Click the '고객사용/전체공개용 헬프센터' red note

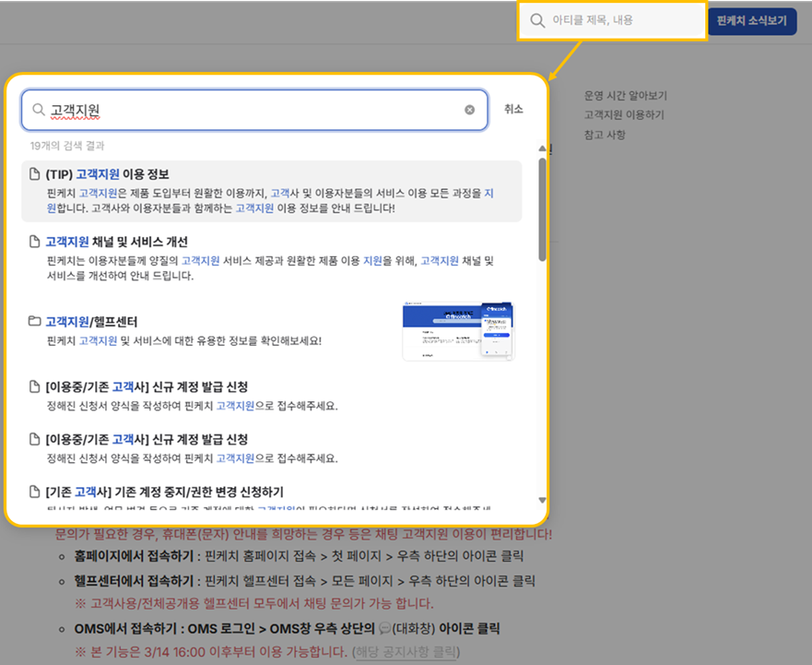pos(254,604)
